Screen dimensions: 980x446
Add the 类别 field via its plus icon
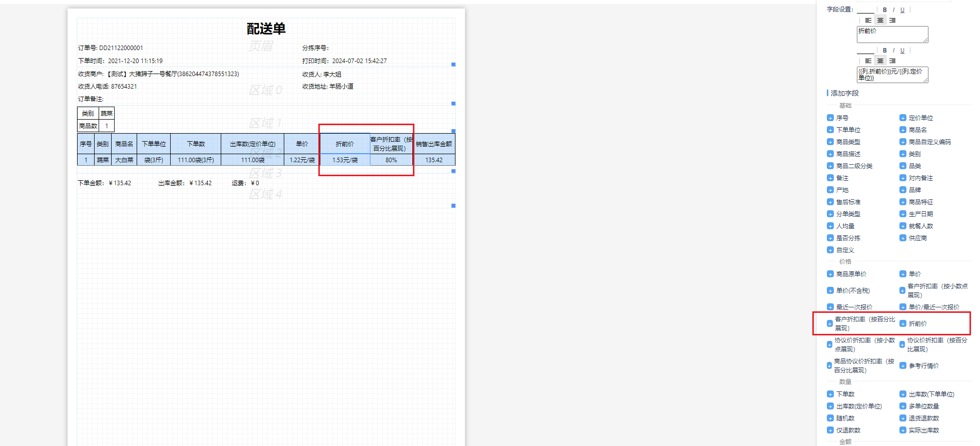tap(903, 154)
